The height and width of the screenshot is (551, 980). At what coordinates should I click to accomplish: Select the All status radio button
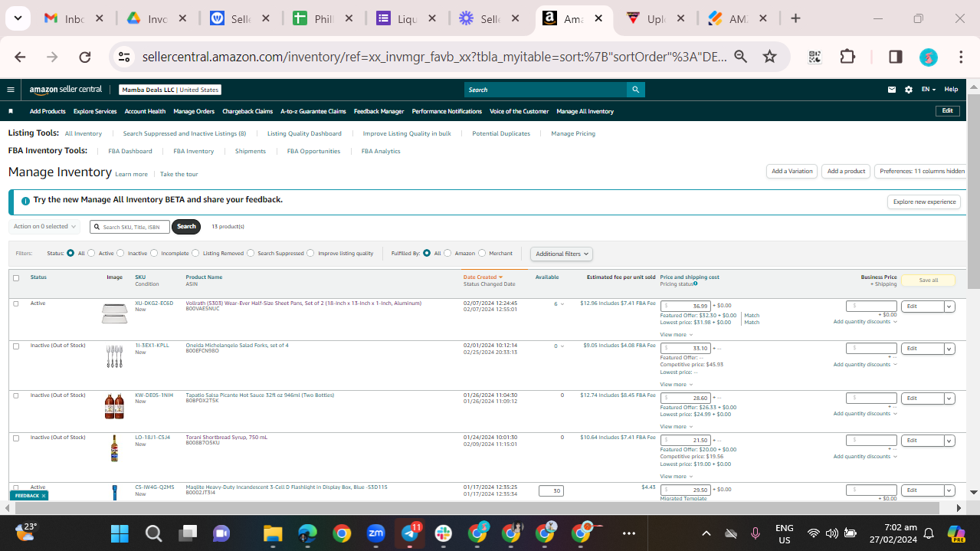[x=70, y=253]
